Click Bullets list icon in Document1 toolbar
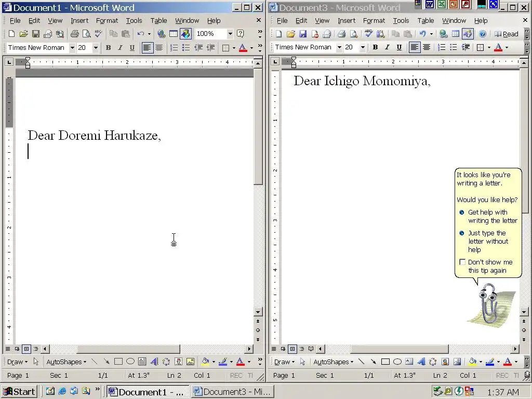Image resolution: width=532 pixels, height=399 pixels. point(186,48)
